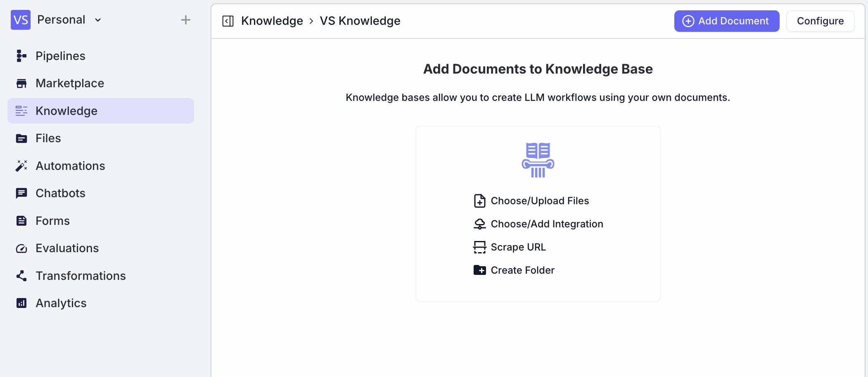868x377 pixels.
Task: Open Chatbots using the speech-bubble icon
Action: click(x=21, y=193)
